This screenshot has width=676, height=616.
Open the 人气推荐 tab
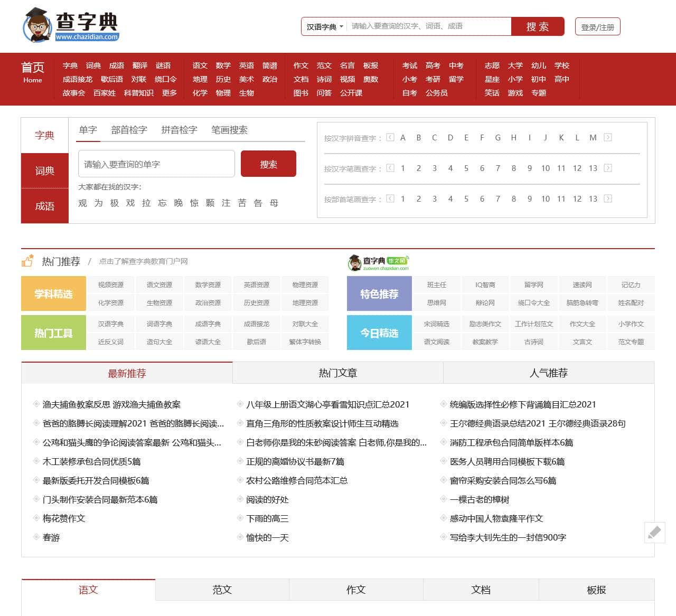point(548,373)
